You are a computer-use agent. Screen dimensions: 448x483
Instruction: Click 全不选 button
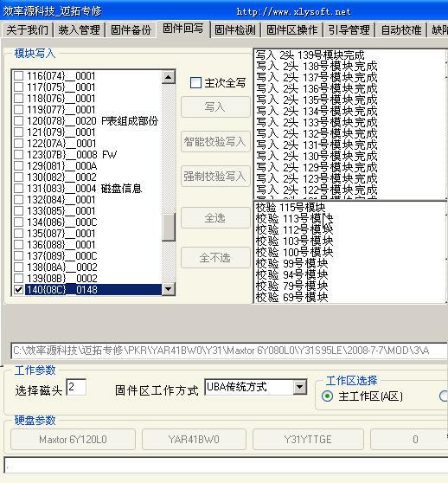215,257
